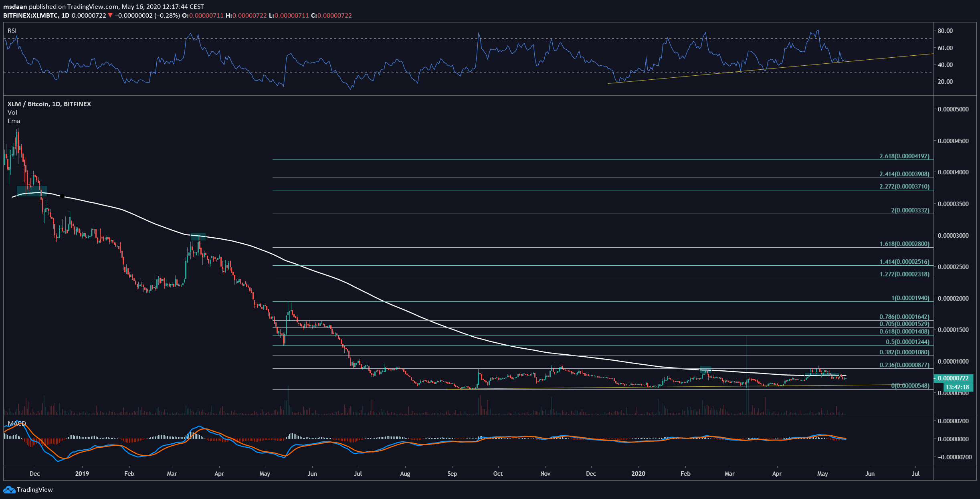This screenshot has width=980, height=499.
Task: Click the red down-triangle price change indicator
Action: point(110,15)
